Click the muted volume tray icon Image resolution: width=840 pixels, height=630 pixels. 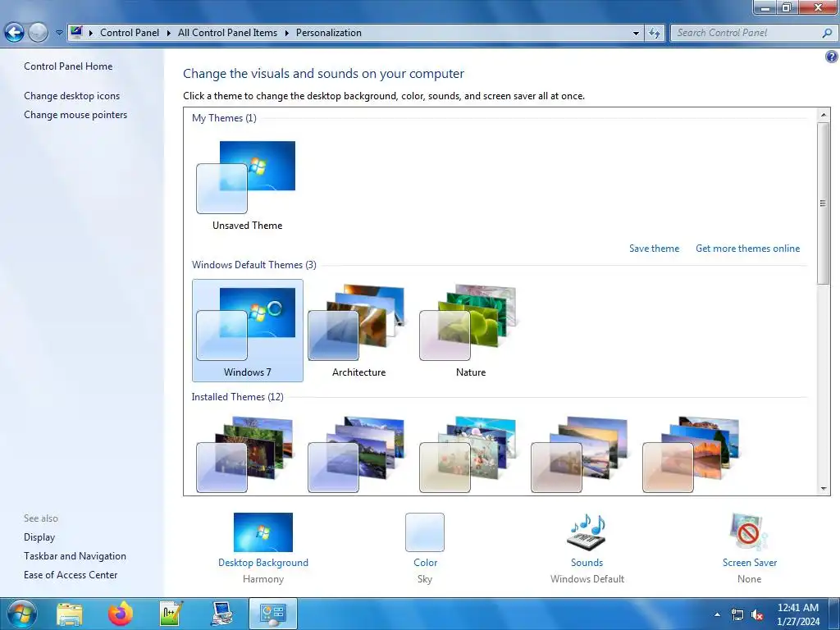click(x=757, y=614)
